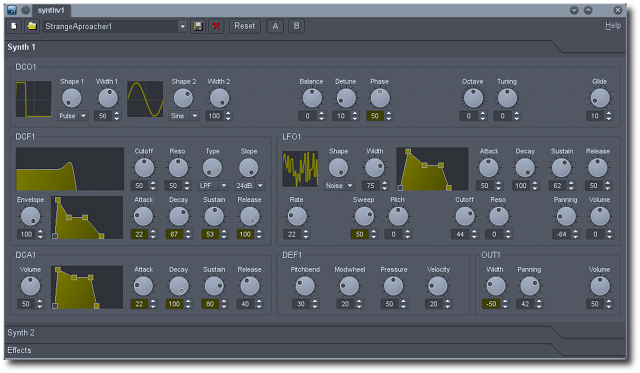This screenshot has width=640, height=373.
Task: Click the DCF1 Envelope knob
Action: click(31, 217)
